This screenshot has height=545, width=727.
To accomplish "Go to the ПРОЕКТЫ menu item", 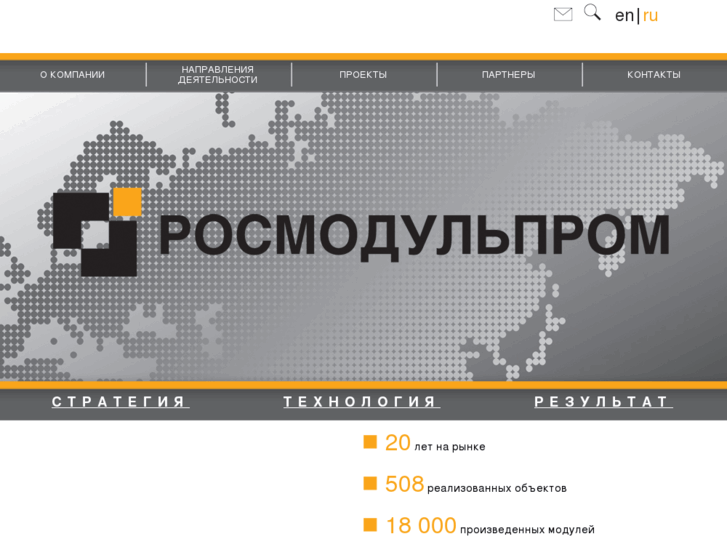I will tap(363, 75).
